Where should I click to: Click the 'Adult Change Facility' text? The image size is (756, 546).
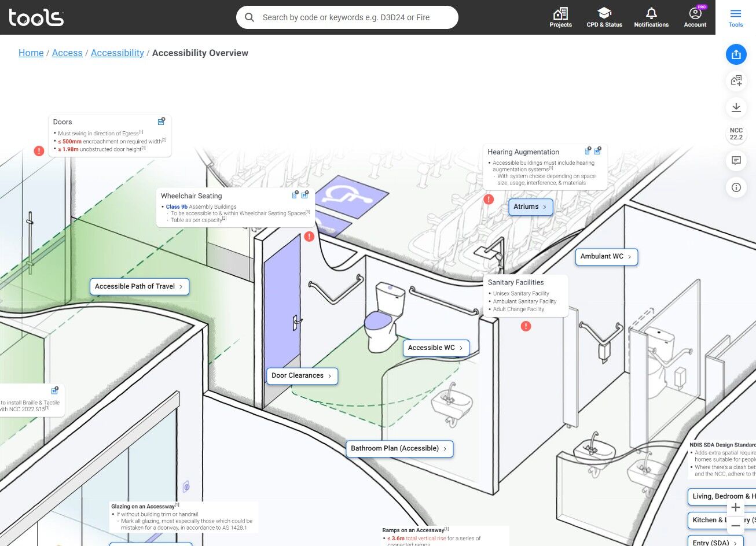(x=519, y=309)
